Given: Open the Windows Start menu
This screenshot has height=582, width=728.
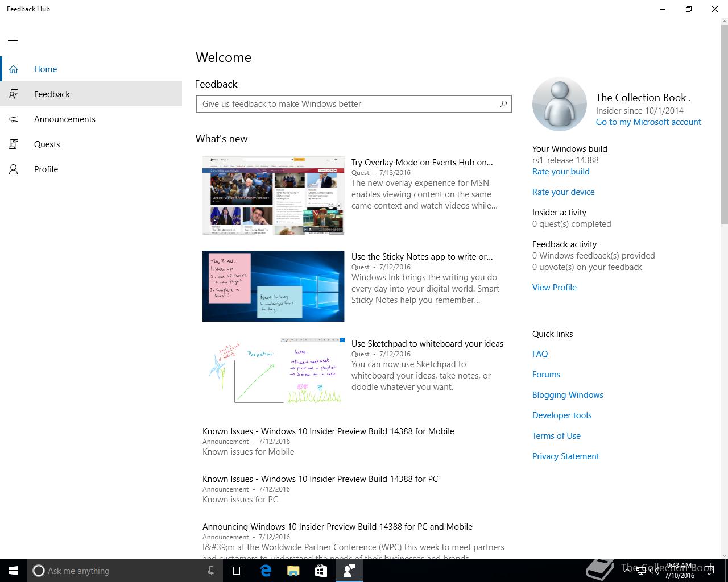Looking at the screenshot, I should [14, 571].
